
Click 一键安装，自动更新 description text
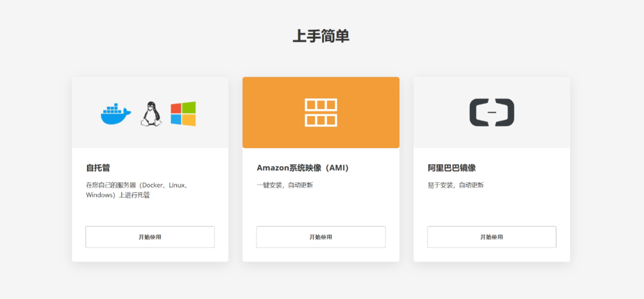tap(284, 185)
